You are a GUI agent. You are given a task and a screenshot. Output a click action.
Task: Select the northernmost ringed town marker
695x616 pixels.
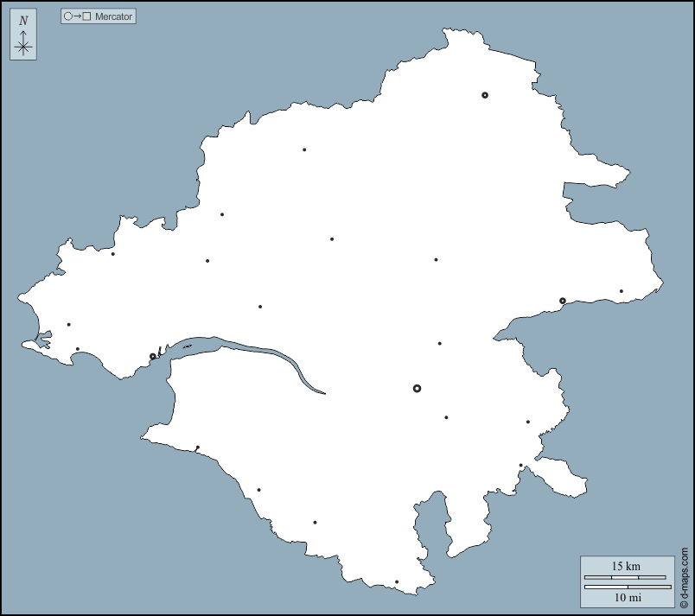pos(485,95)
